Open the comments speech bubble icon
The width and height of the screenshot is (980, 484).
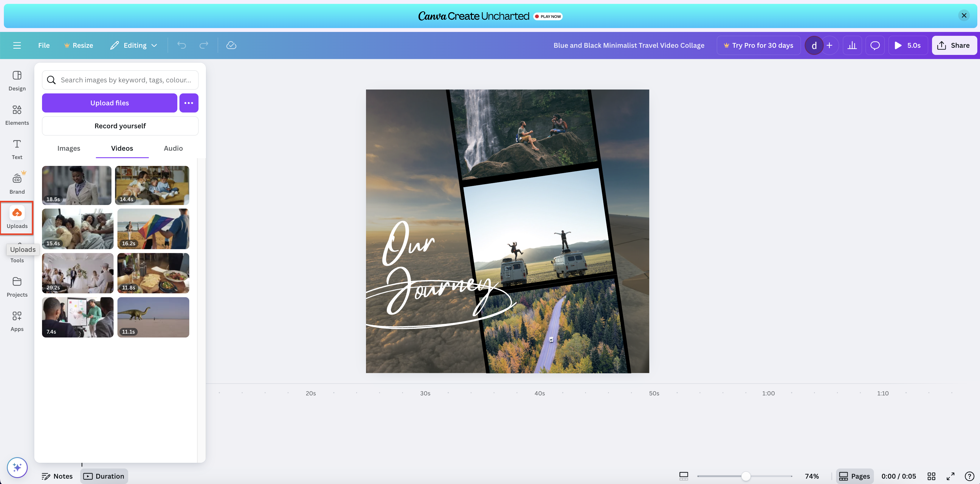coord(874,45)
